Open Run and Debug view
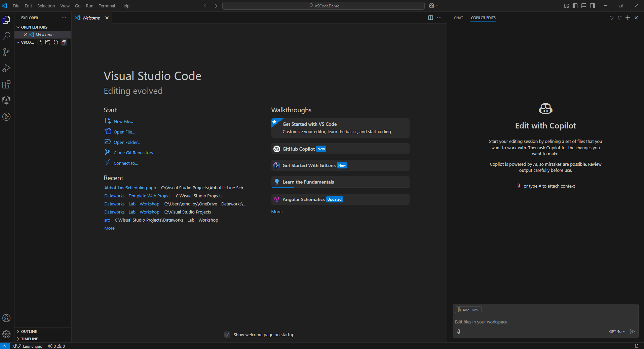This screenshot has height=349, width=644. point(6,68)
